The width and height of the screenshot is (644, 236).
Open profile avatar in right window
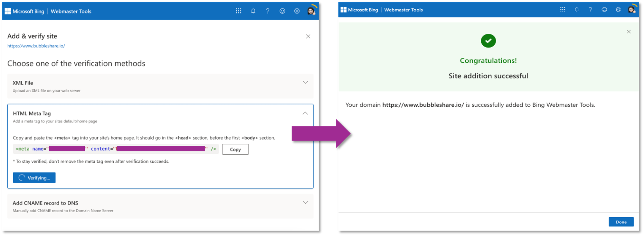point(632,9)
